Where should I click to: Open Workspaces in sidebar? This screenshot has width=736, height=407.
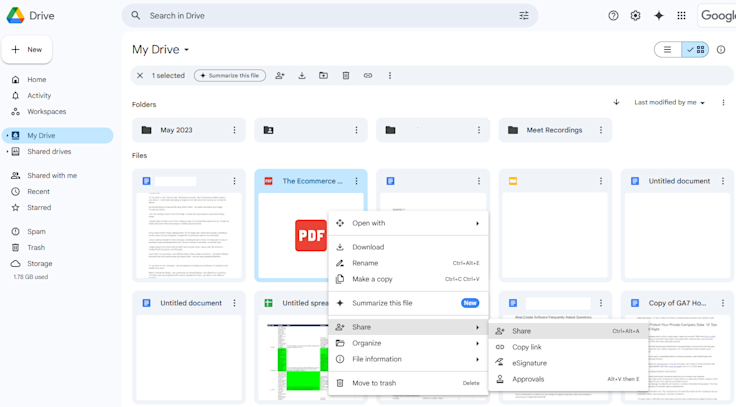point(46,112)
